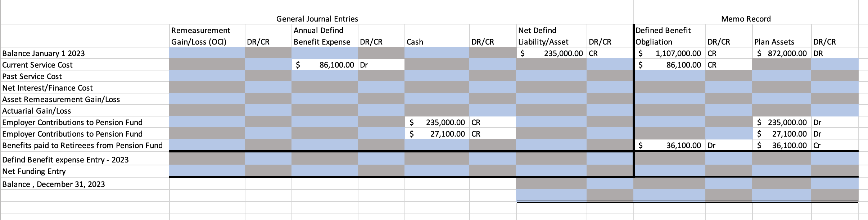Select the Annual Defind Benefit Expense header

click(322, 36)
